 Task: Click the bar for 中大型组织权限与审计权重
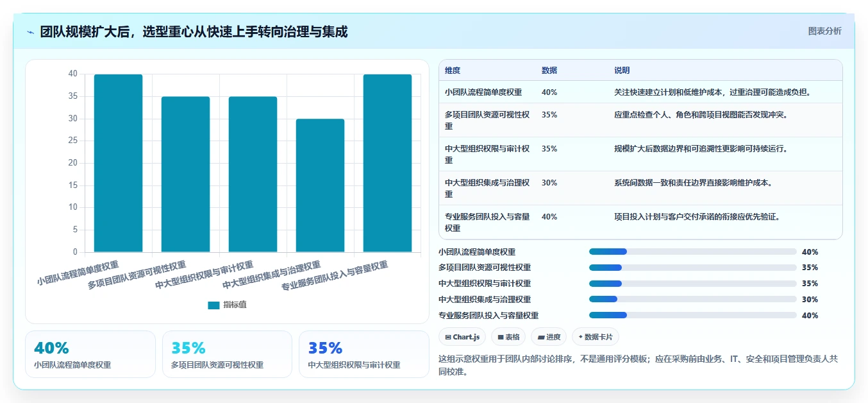click(253, 175)
